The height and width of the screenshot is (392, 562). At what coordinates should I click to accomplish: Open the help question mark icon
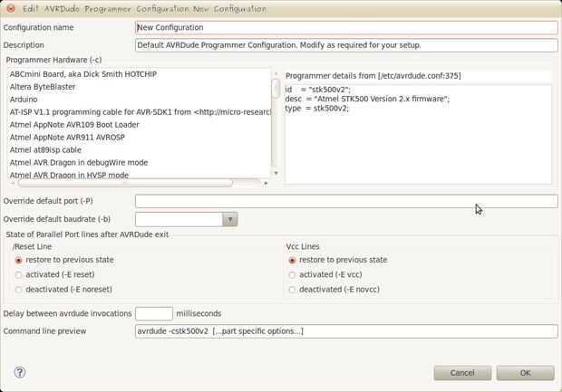[x=20, y=372]
